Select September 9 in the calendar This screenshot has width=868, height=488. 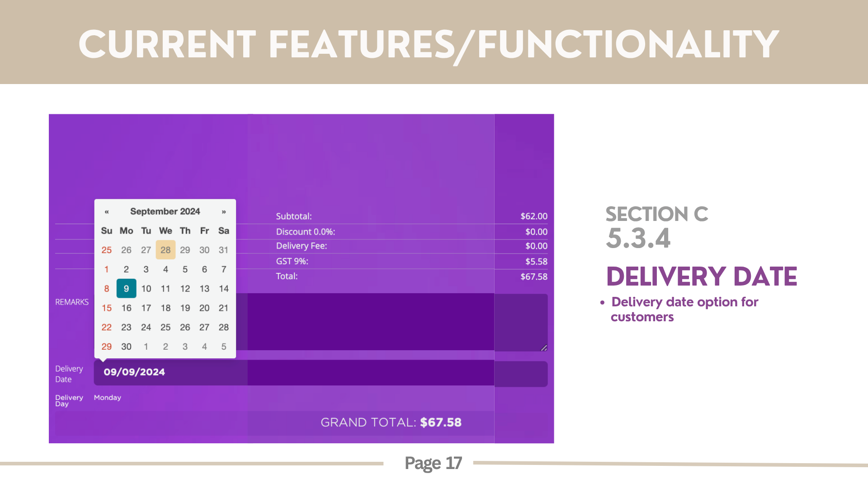[x=126, y=288]
